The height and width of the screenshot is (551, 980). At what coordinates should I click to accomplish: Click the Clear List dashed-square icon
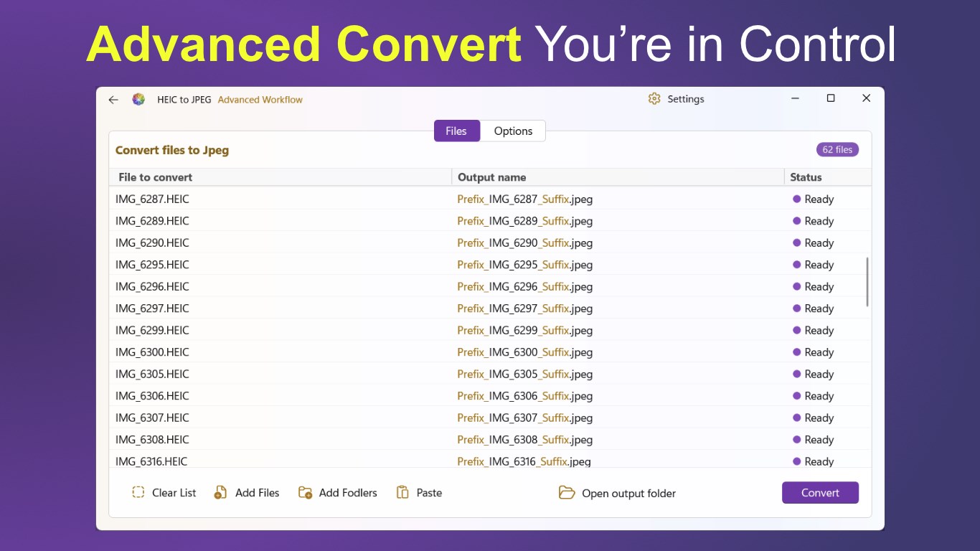click(138, 492)
